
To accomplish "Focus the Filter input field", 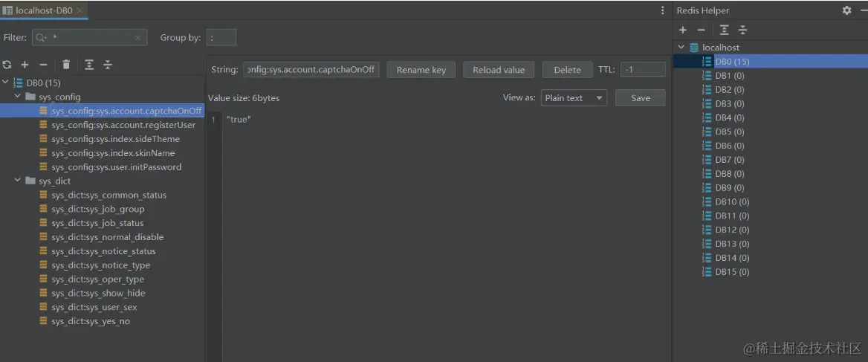I will (x=90, y=38).
